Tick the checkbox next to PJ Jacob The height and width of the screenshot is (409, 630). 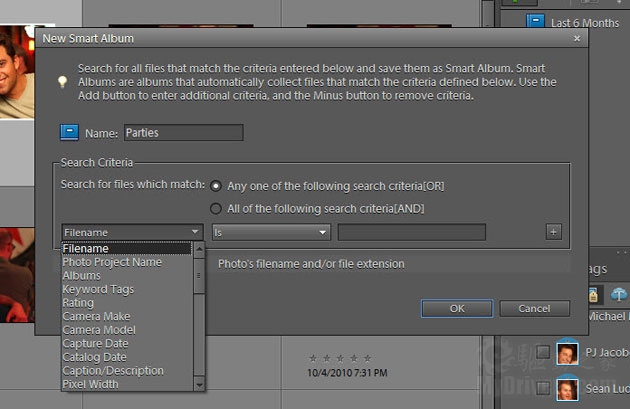click(542, 352)
